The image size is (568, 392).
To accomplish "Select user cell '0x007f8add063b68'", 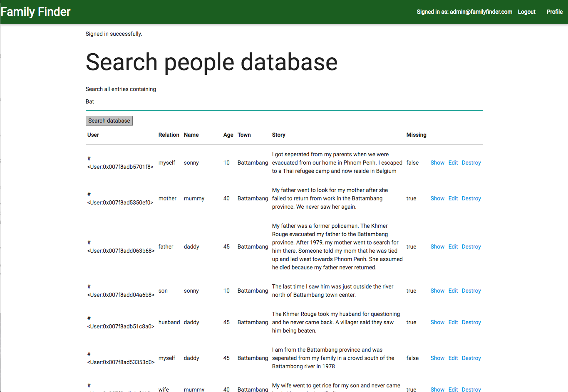I will tap(121, 247).
